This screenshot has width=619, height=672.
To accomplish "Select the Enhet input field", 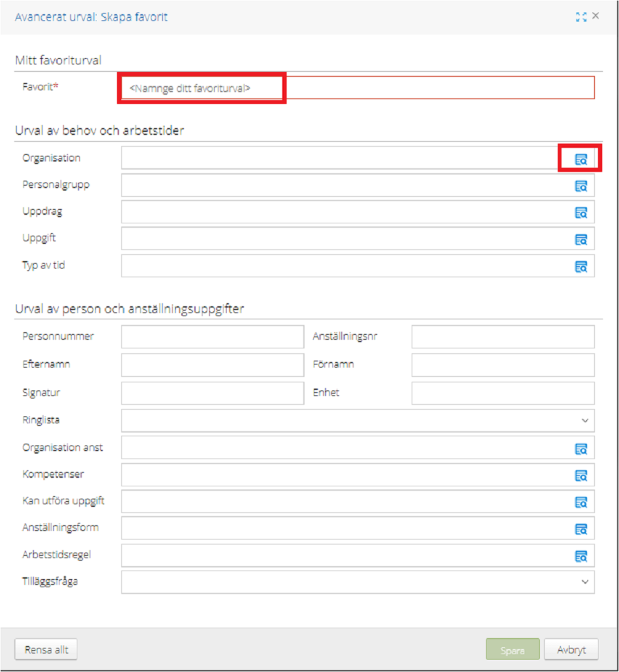I will click(503, 393).
